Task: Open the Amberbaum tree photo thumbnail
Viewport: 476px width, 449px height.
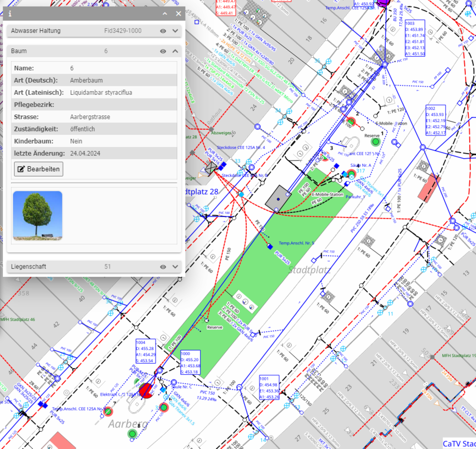Action: (x=37, y=216)
